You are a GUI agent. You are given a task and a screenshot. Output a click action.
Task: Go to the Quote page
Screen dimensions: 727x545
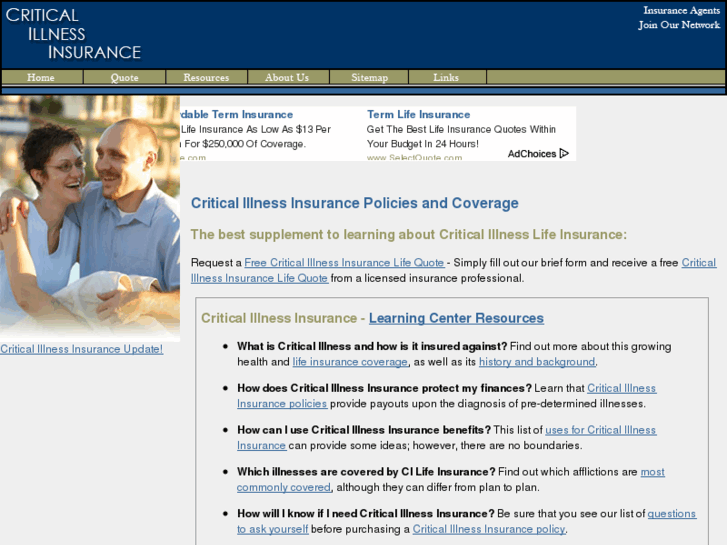tap(124, 77)
